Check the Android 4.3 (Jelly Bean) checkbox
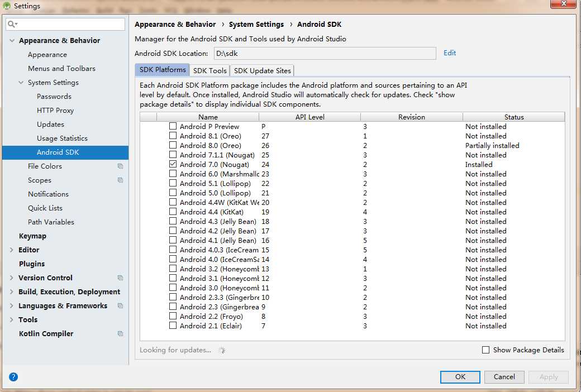This screenshot has width=581, height=392. 173,221
